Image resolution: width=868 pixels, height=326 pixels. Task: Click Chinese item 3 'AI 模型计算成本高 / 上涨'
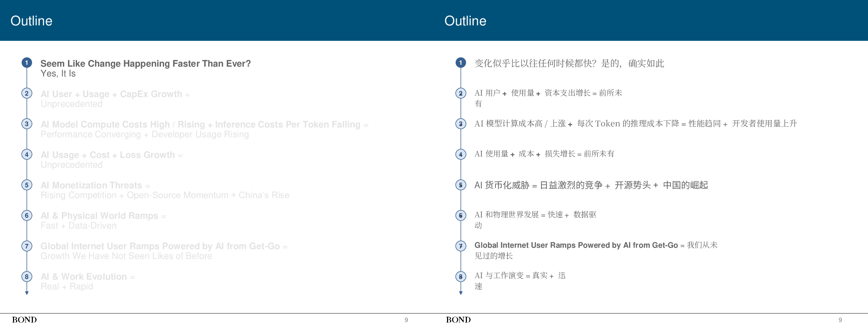(520, 124)
